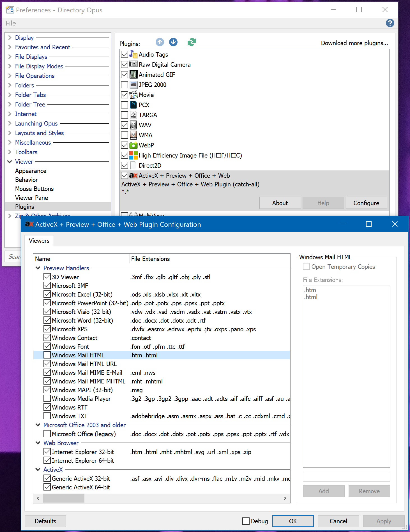410x532 pixels.
Task: Open the help question mark icon in Preferences
Action: tap(390, 23)
